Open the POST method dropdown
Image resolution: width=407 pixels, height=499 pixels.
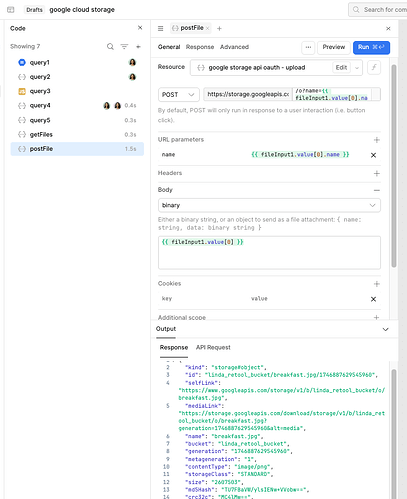pyautogui.click(x=179, y=95)
